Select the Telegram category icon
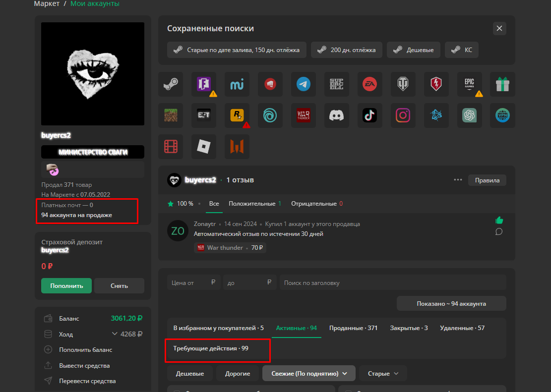 303,84
